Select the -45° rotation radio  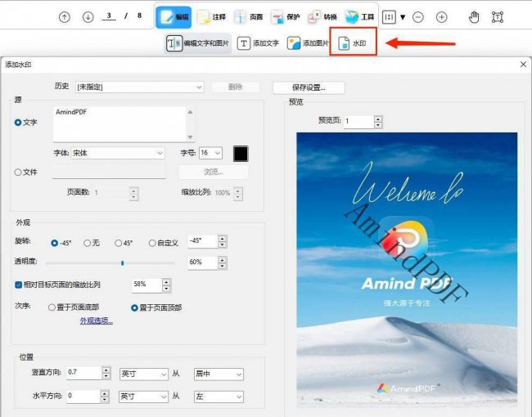54,243
